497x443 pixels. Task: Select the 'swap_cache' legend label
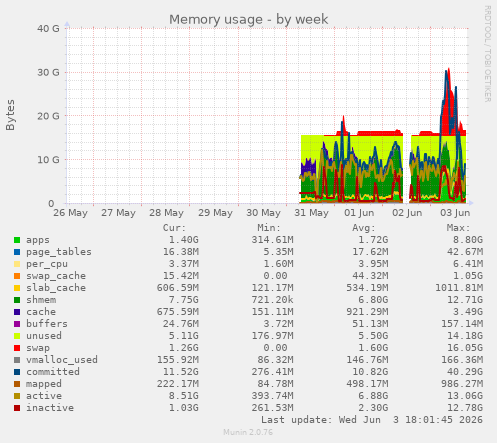pyautogui.click(x=56, y=276)
